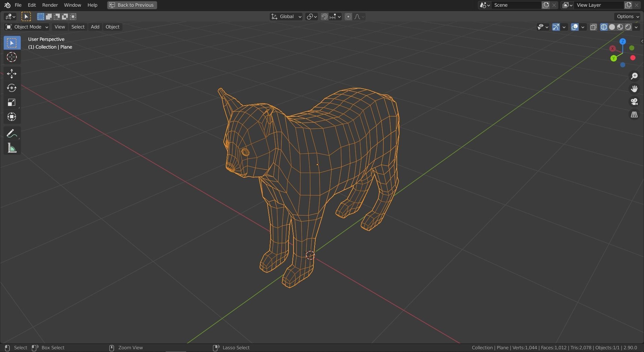Viewport: 644px width, 352px height.
Task: Click the Blender logo menu icon
Action: click(x=7, y=5)
